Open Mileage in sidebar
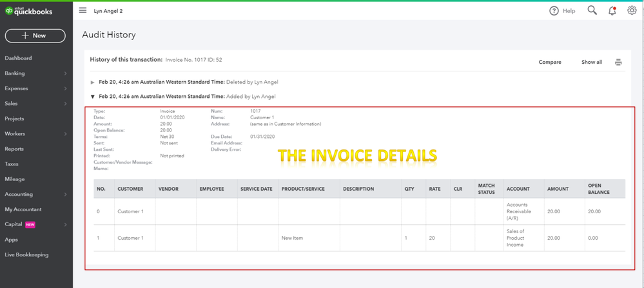Screen dimensions: 644x288 click(x=14, y=179)
